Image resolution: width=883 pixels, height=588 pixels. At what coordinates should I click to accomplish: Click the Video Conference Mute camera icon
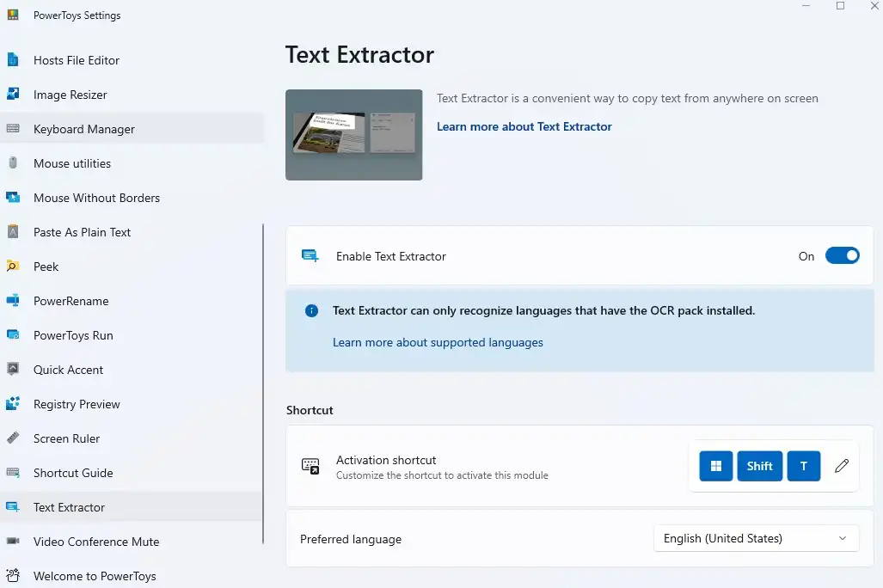pos(13,541)
